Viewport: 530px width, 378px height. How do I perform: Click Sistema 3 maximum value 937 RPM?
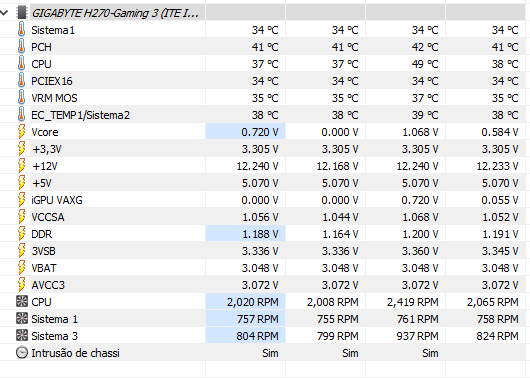pos(417,336)
